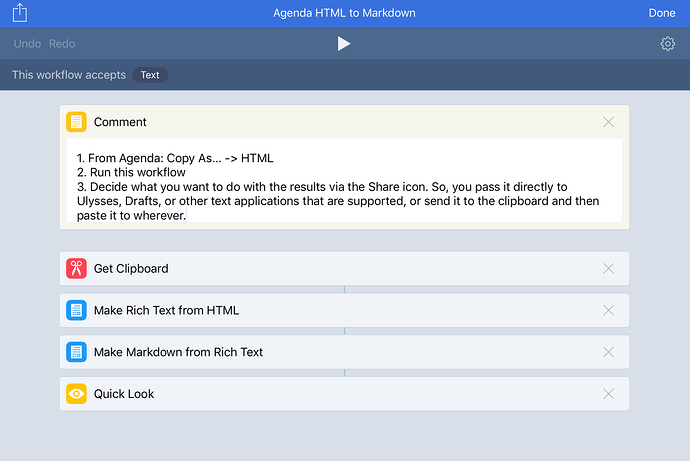
Task: Tap the share icon in the title bar
Action: point(20,13)
